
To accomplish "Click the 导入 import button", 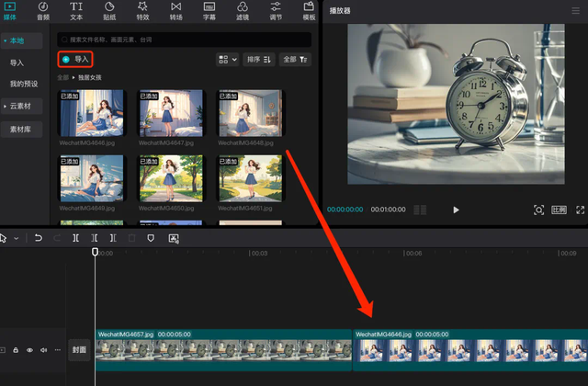I will [75, 59].
